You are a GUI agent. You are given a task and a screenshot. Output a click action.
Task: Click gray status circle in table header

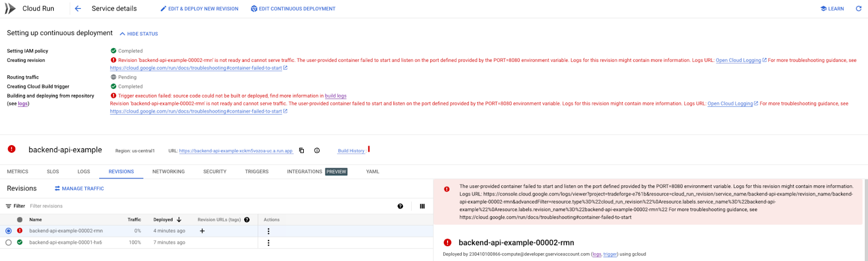coord(20,220)
